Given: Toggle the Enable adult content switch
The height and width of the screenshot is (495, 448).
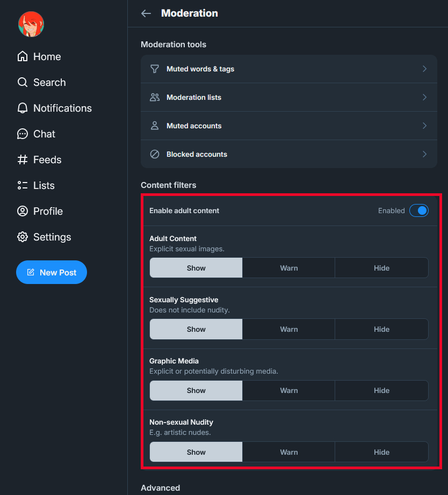Looking at the screenshot, I should point(419,210).
